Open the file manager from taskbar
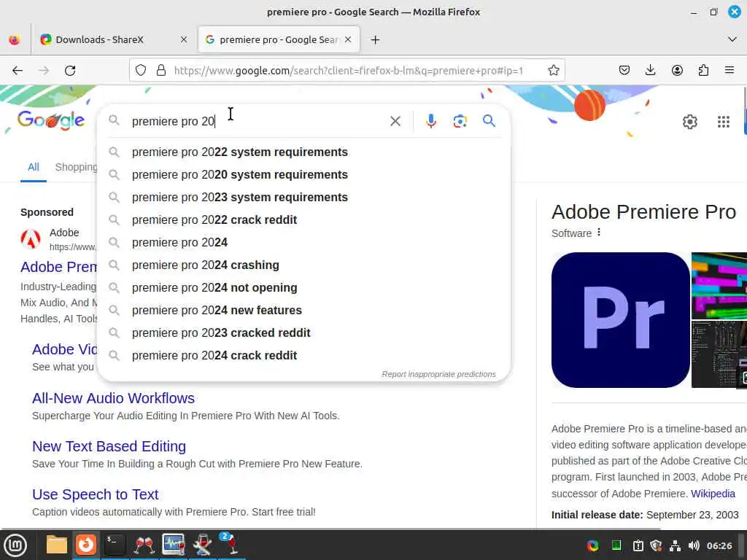 pos(57,545)
